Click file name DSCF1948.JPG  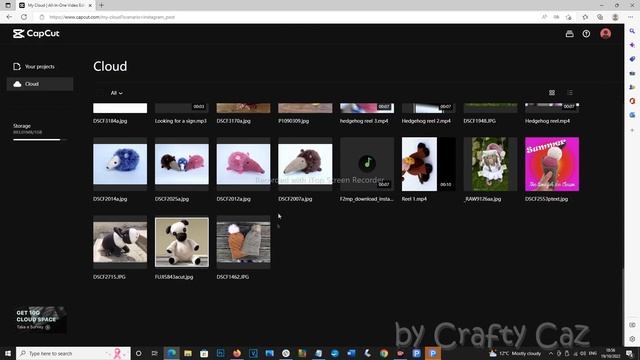pos(480,121)
